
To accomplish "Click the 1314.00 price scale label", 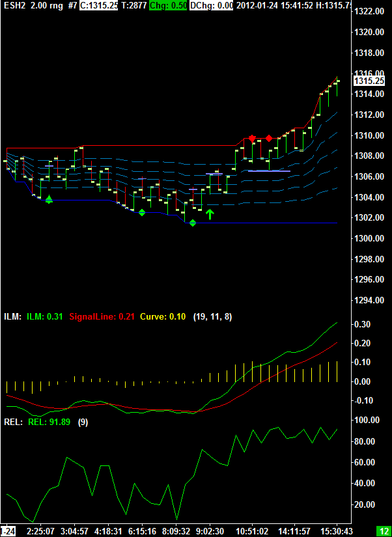I will pyautogui.click(x=369, y=94).
